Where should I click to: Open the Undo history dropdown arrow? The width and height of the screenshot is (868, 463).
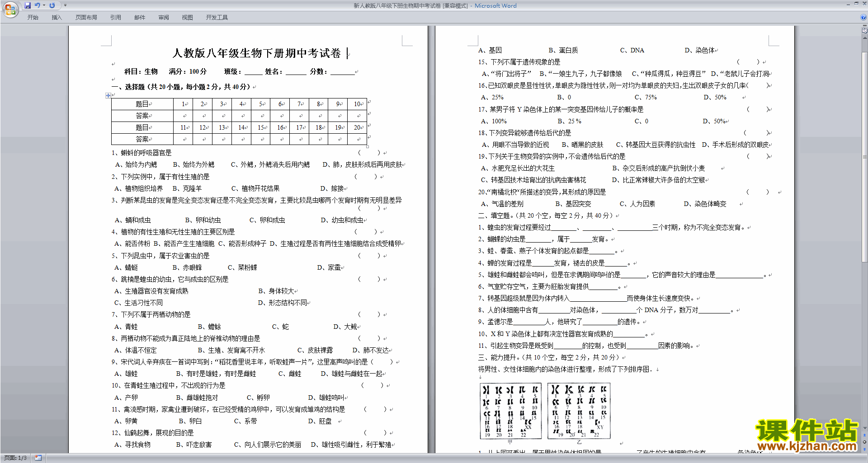coord(44,5)
